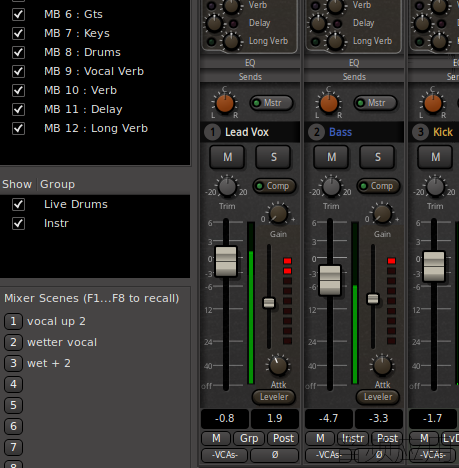Click the Lead Vox channel name
This screenshot has height=468, width=459.
point(247,132)
